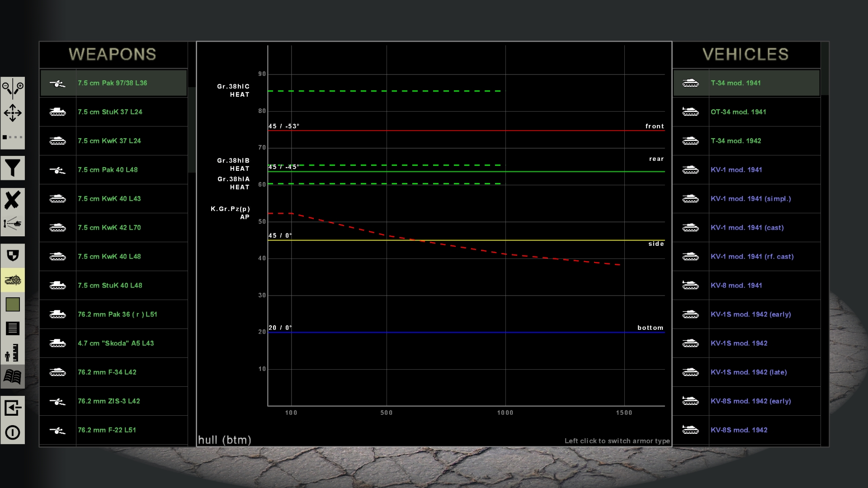Click the highlighted tank targeting icon

(13, 280)
